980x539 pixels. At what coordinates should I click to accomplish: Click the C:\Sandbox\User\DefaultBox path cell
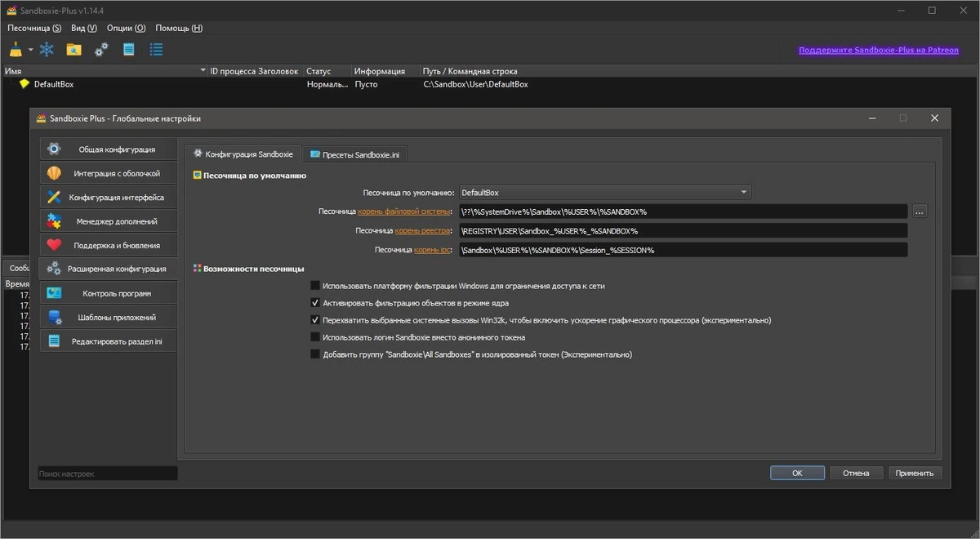pos(475,84)
